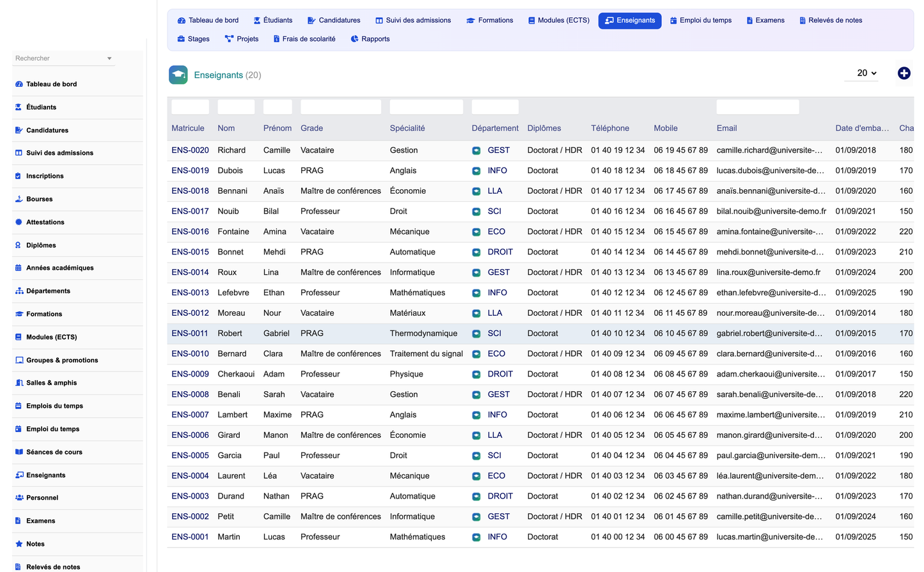The width and height of the screenshot is (924, 572).
Task: Open teacher record ENS-0004
Action: (190, 475)
